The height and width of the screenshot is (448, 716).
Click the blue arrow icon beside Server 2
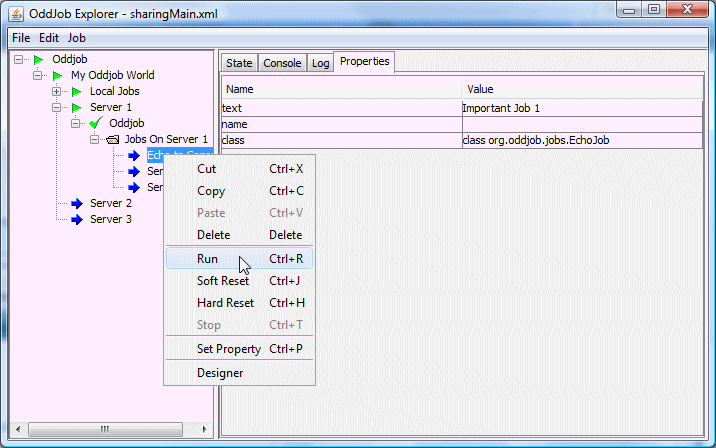point(77,203)
